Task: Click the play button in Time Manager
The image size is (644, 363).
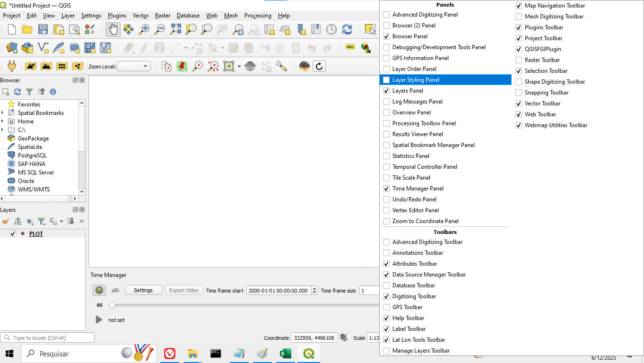Action: tap(99, 320)
